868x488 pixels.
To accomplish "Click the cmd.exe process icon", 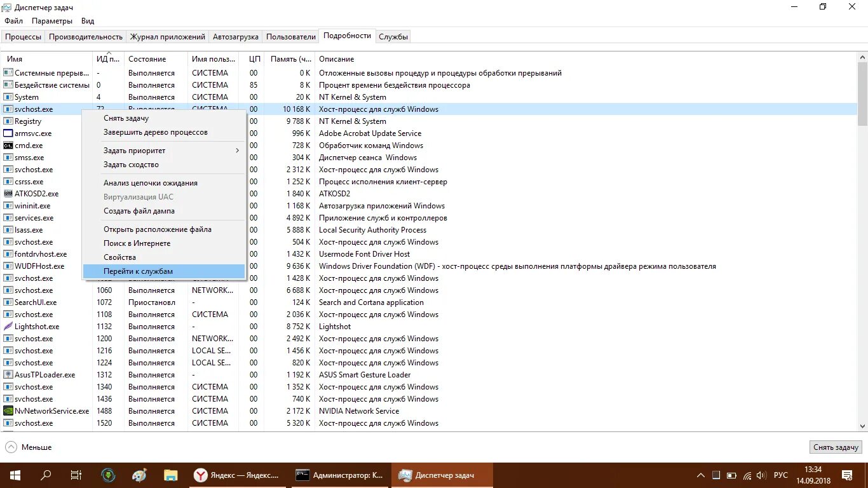I will [8, 146].
